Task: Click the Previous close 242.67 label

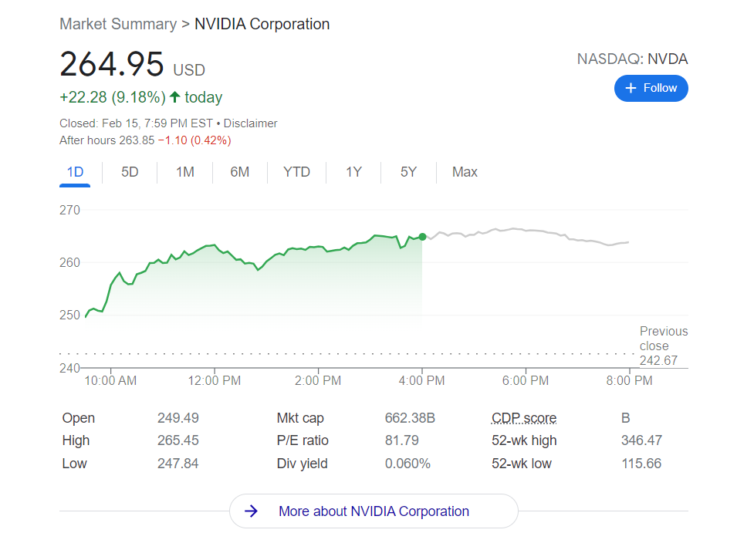Action: pyautogui.click(x=663, y=346)
